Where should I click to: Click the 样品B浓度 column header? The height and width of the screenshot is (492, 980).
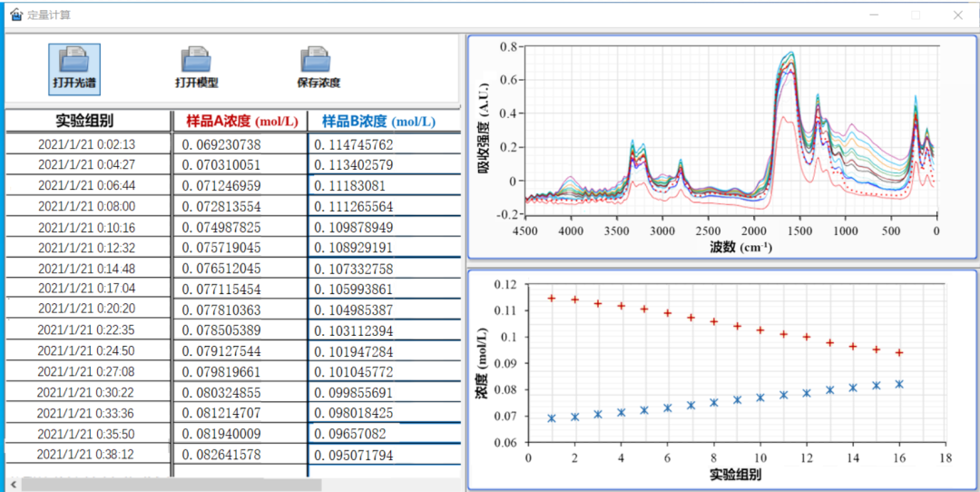point(374,121)
